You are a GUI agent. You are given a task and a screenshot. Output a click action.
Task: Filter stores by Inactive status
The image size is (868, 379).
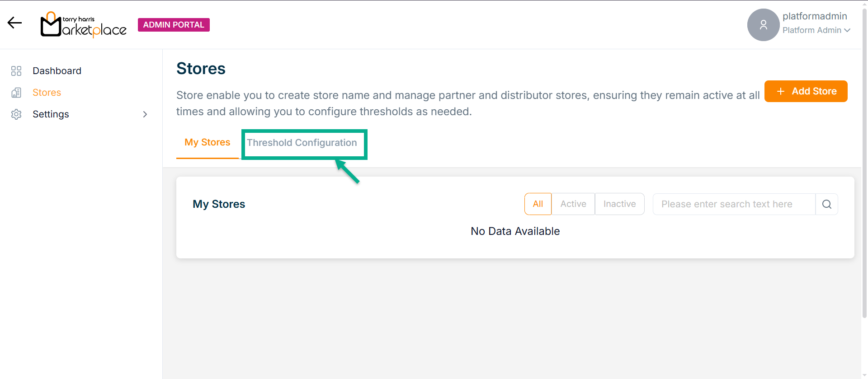coord(619,204)
